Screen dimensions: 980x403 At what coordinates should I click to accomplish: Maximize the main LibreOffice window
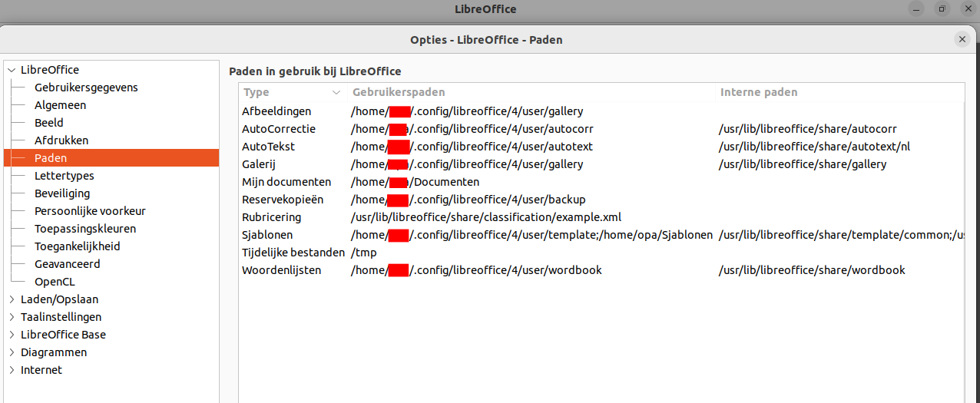click(942, 9)
